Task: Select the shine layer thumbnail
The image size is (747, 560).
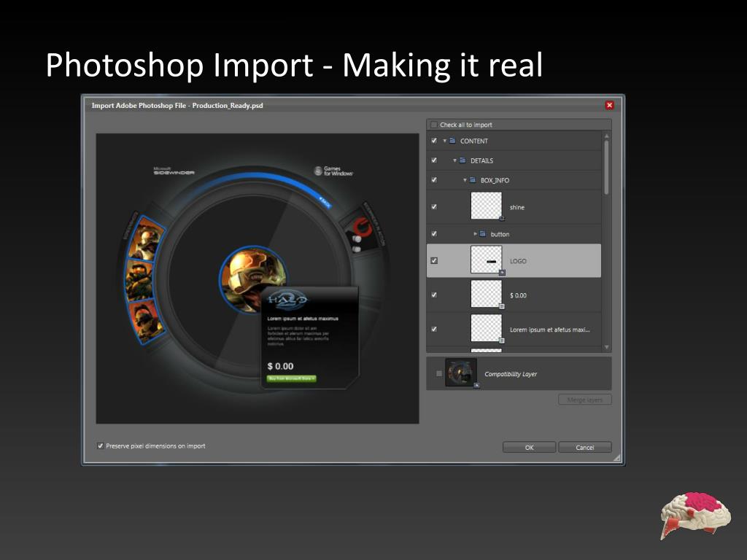Action: click(486, 206)
